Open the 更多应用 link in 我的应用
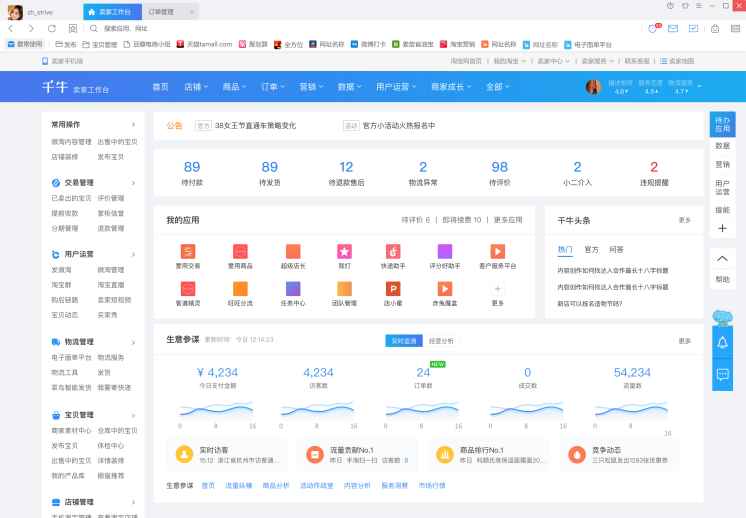 pos(508,220)
